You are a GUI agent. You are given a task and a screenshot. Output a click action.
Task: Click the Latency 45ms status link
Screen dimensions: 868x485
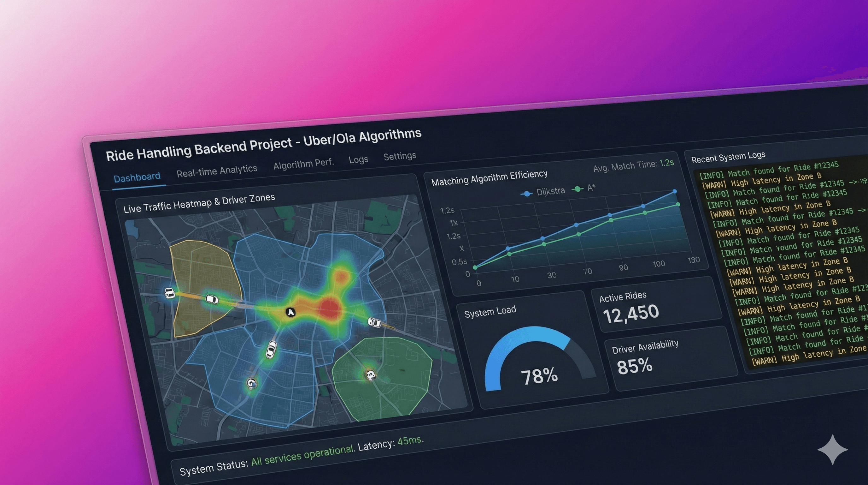point(409,440)
